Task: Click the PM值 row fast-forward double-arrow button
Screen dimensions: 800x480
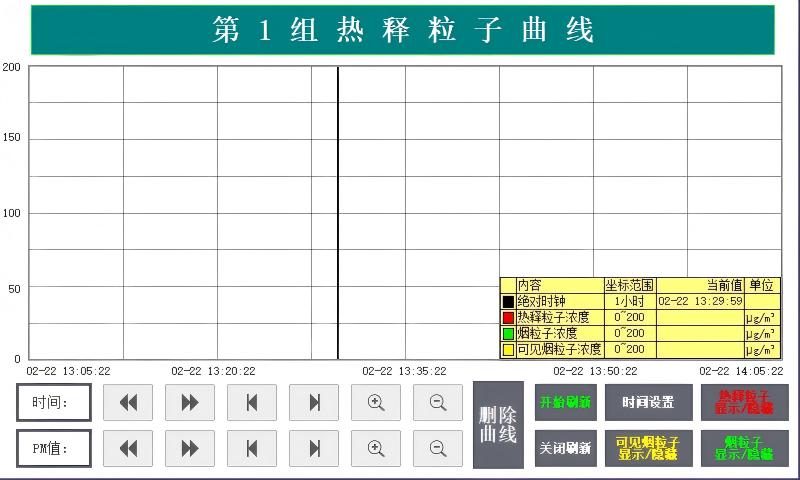Action: click(x=190, y=448)
